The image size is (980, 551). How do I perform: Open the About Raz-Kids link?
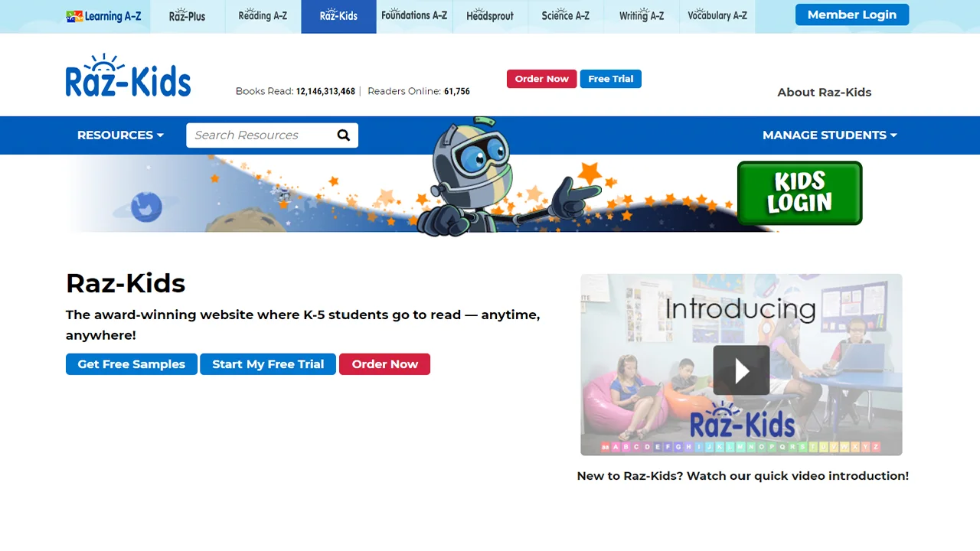coord(825,92)
